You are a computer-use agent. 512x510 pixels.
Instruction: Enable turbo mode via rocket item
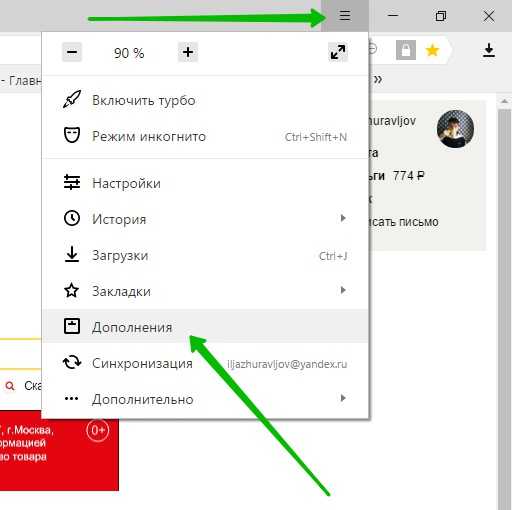pos(205,100)
